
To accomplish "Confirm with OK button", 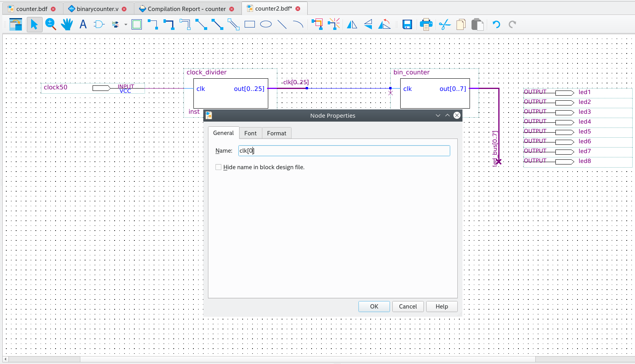I will 374,307.
